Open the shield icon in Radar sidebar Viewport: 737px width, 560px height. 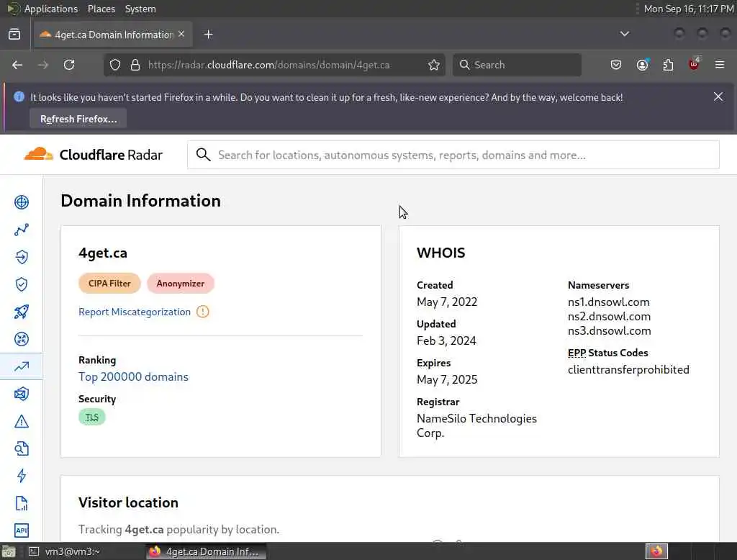click(22, 284)
